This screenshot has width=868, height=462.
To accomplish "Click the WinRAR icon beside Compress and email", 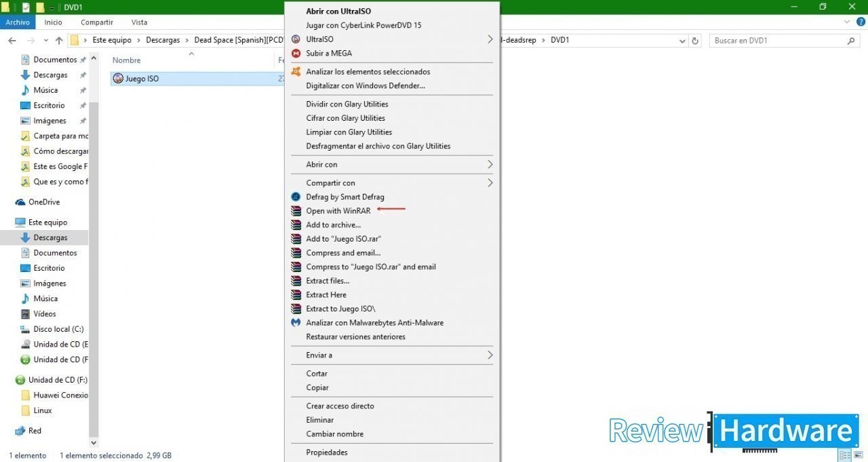I will pyautogui.click(x=296, y=252).
